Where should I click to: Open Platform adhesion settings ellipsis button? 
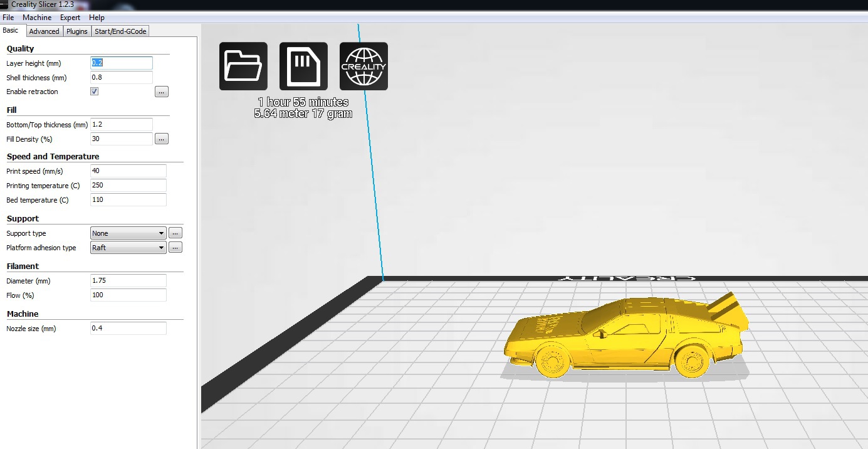(x=175, y=247)
